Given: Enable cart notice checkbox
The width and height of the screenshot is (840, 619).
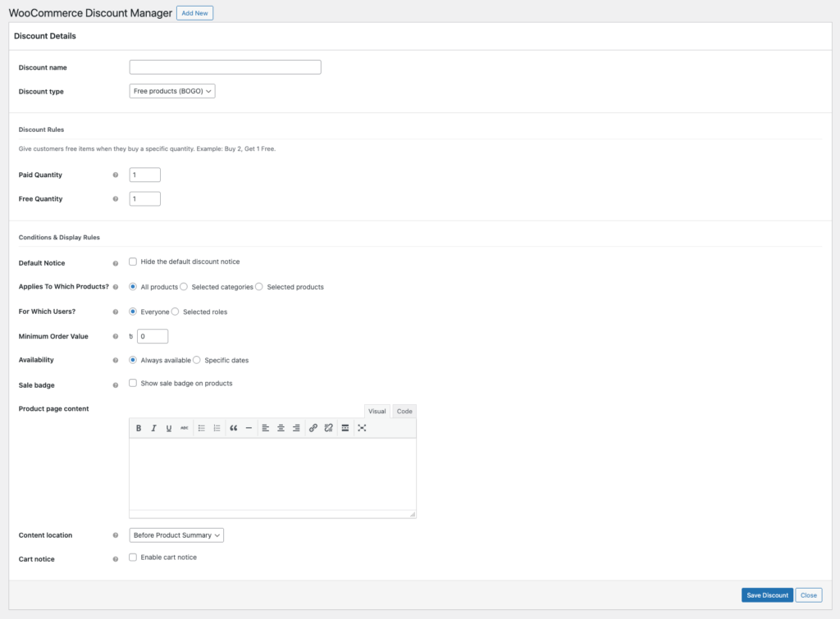Looking at the screenshot, I should tap(133, 558).
